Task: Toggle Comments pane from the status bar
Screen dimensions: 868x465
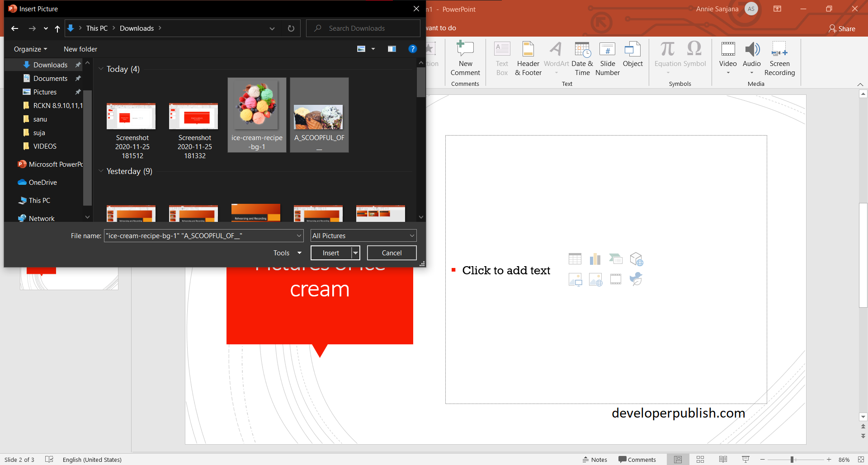Action: pos(637,459)
